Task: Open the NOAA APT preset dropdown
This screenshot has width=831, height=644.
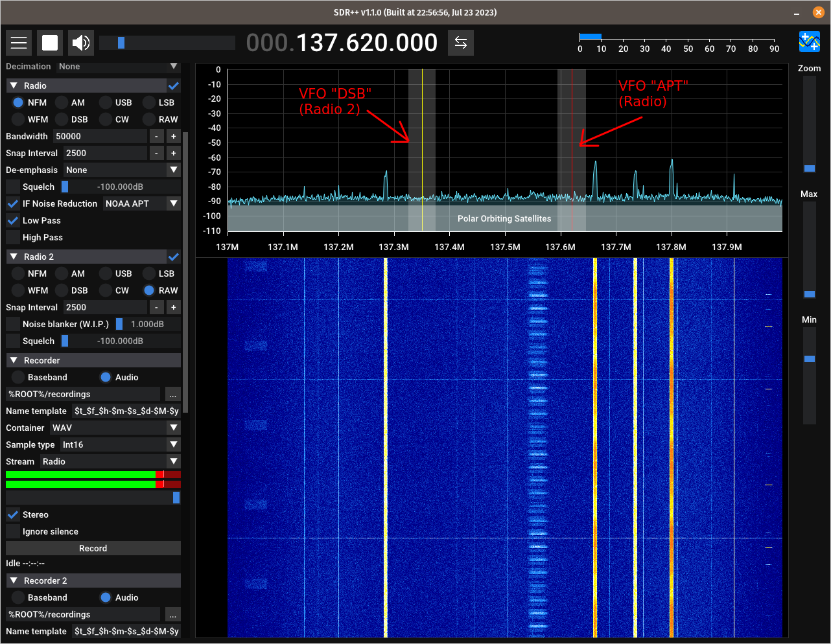Action: click(x=141, y=203)
